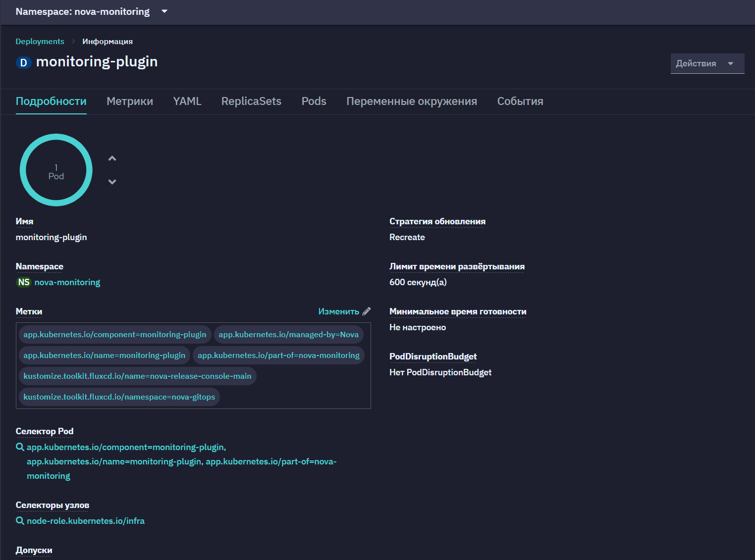This screenshot has width=755, height=560.
Task: Click the 1 Pod donut chart
Action: [x=56, y=170]
